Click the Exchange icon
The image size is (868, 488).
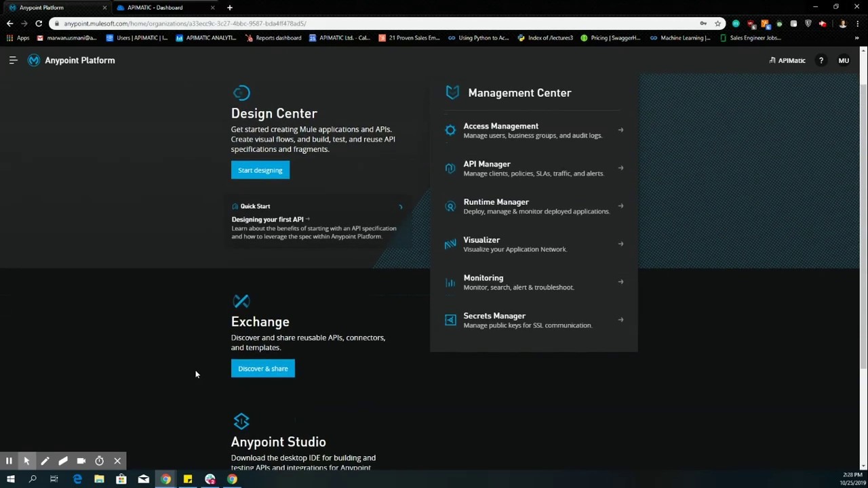[241, 301]
